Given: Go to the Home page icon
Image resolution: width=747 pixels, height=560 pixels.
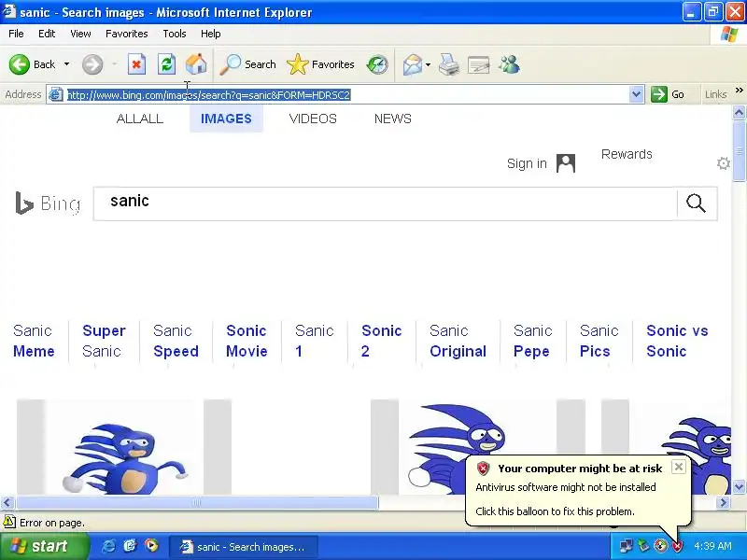Looking at the screenshot, I should (196, 64).
